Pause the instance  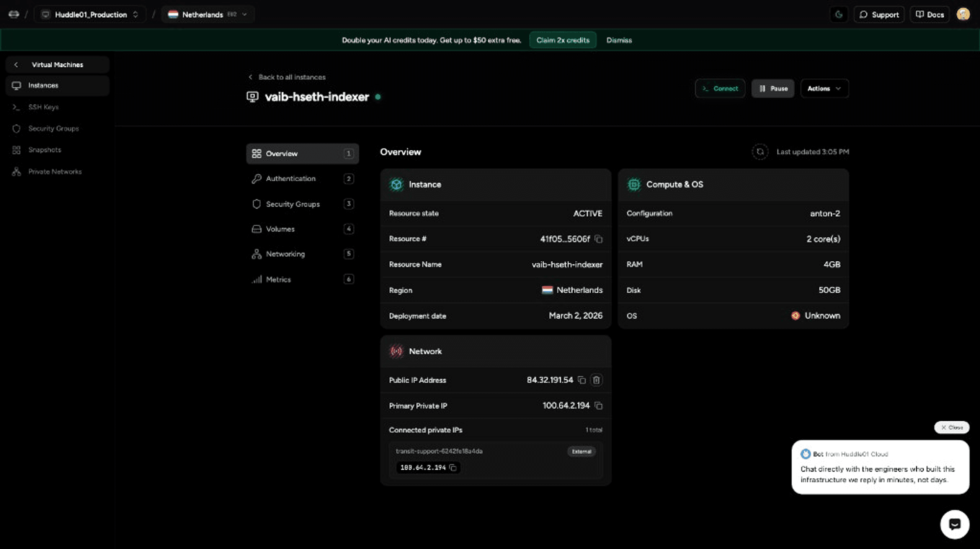coord(773,88)
